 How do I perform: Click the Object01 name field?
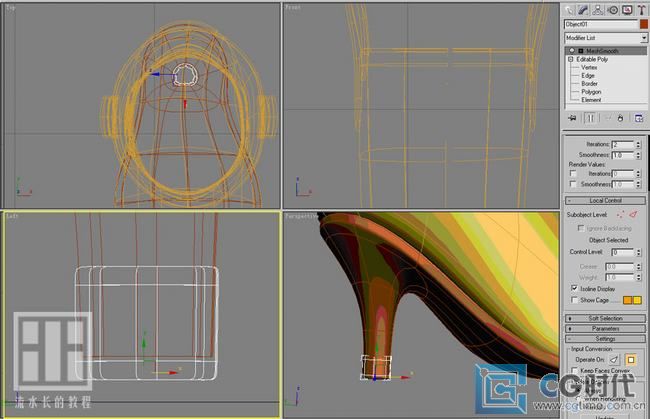[x=601, y=24]
